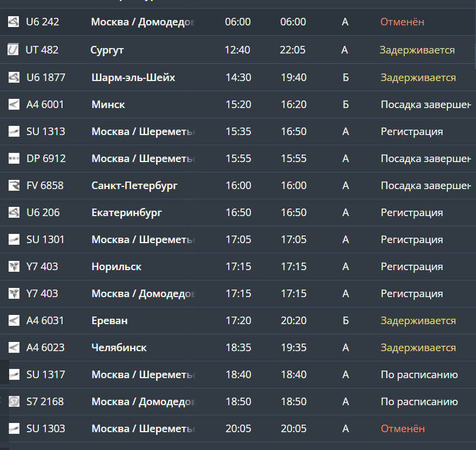
Task: Click the airline logo beside flight UT 482
Action: (x=13, y=50)
